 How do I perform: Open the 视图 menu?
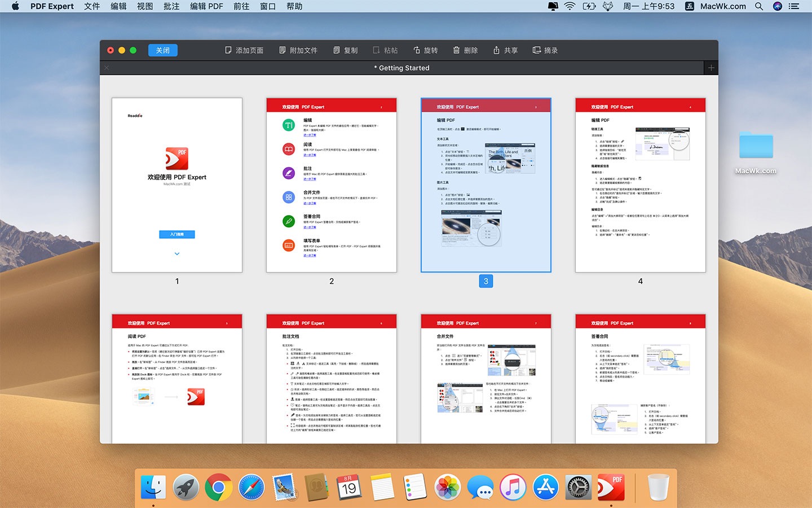click(x=145, y=6)
